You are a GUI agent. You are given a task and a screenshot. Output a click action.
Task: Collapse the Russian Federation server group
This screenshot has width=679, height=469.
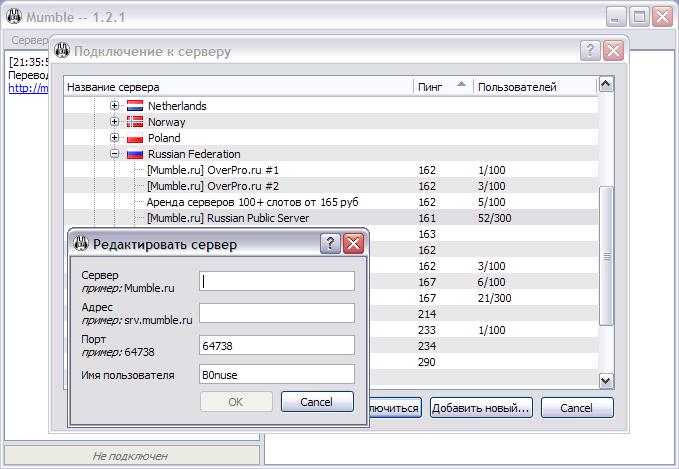[115, 154]
